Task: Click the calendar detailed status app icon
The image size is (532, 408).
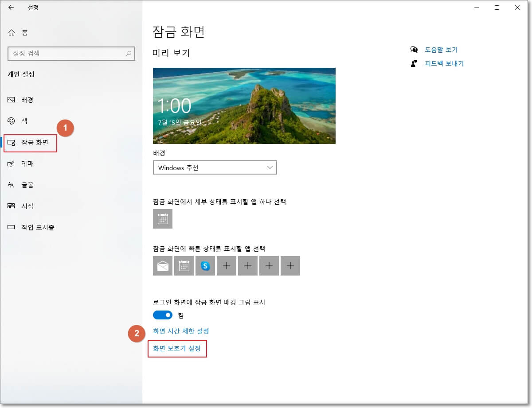Action: coord(163,219)
